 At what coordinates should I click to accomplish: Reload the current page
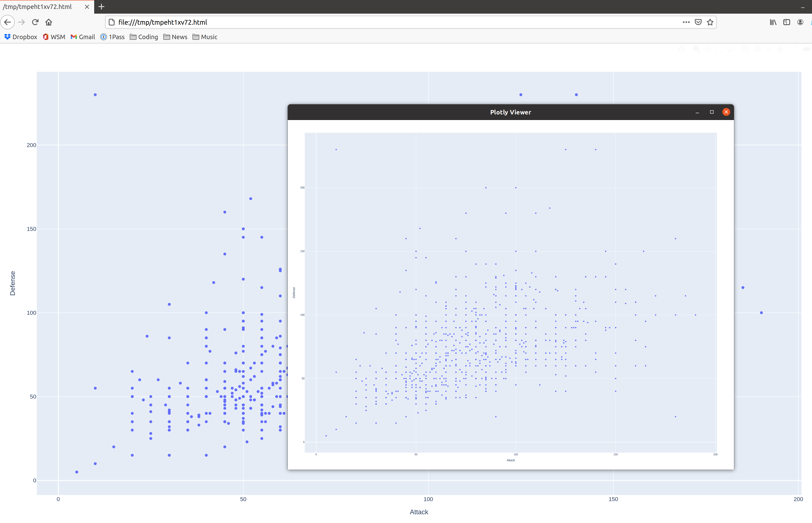(35, 22)
